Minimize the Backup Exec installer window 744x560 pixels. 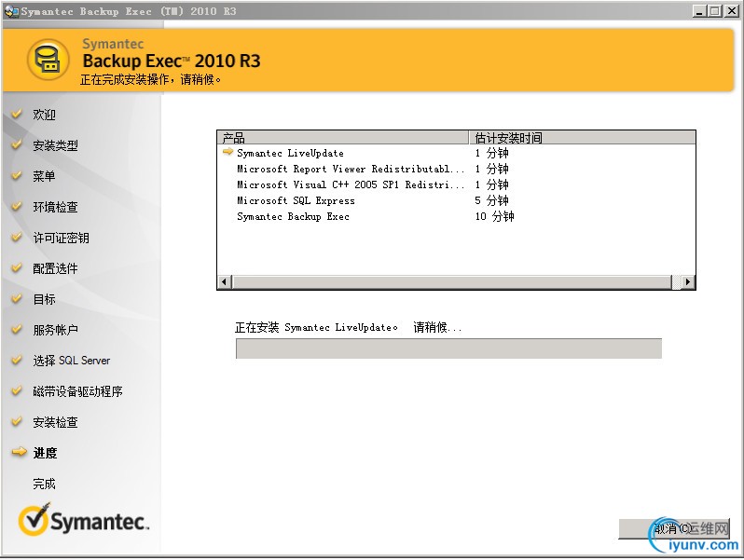coord(699,11)
